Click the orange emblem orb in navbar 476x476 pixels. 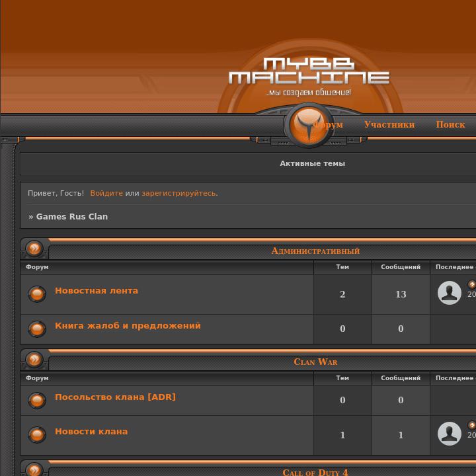click(x=309, y=125)
